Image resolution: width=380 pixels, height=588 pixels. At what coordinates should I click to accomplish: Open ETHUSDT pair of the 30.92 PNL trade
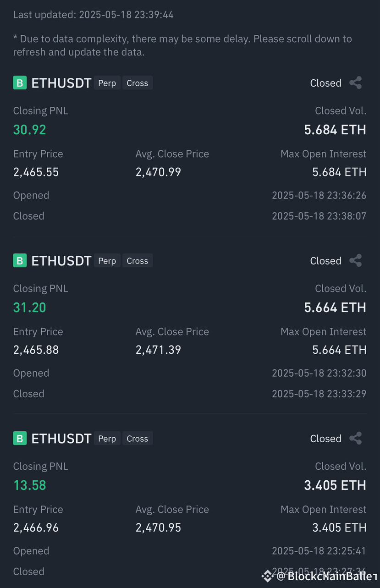pyautogui.click(x=61, y=83)
